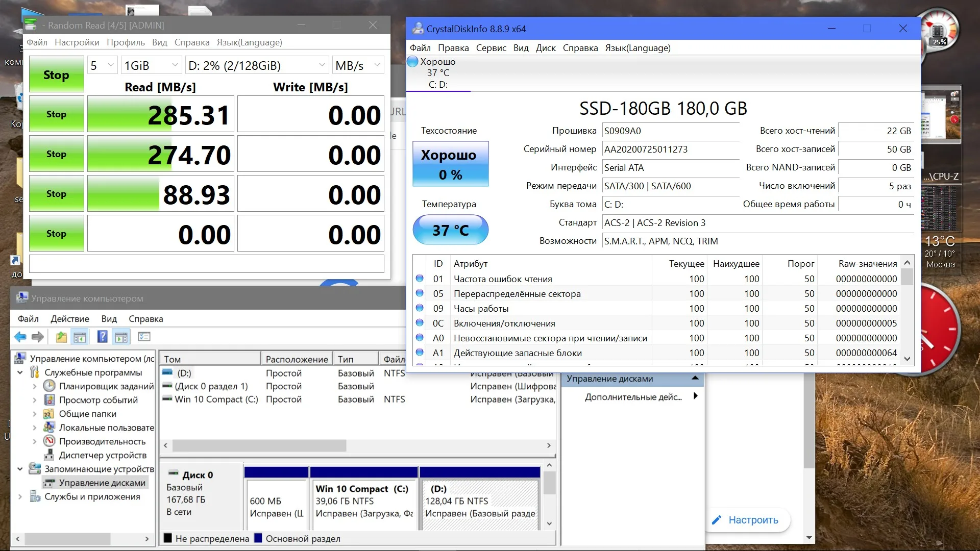The height and width of the screenshot is (551, 980).
Task: Select the (D:) 128,04 ГБ partition block
Action: pyautogui.click(x=479, y=500)
